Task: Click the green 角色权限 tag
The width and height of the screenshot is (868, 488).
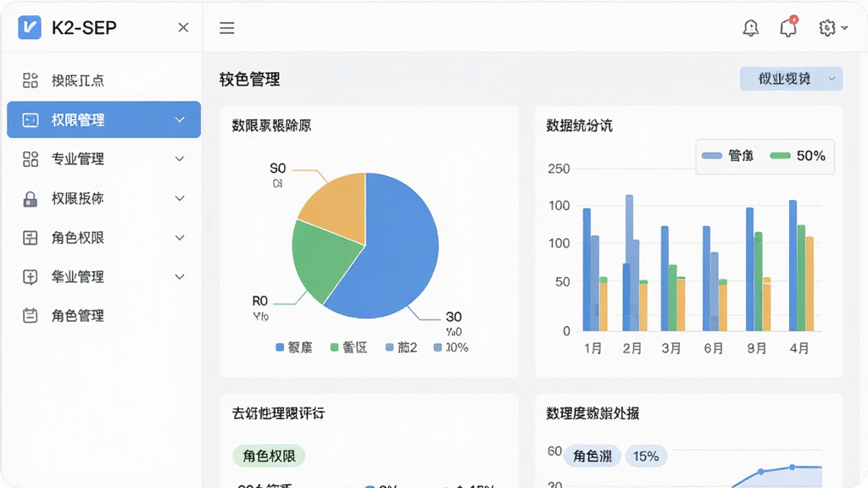Action: pyautogui.click(x=269, y=456)
